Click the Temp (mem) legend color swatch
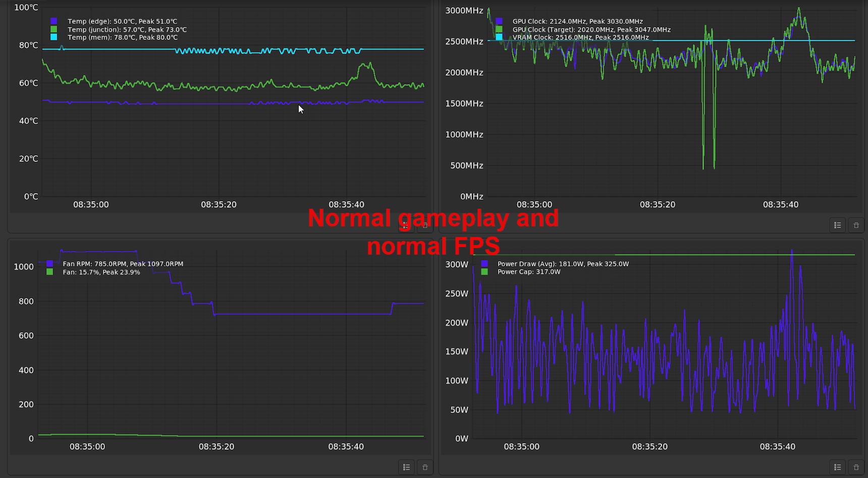 point(54,37)
